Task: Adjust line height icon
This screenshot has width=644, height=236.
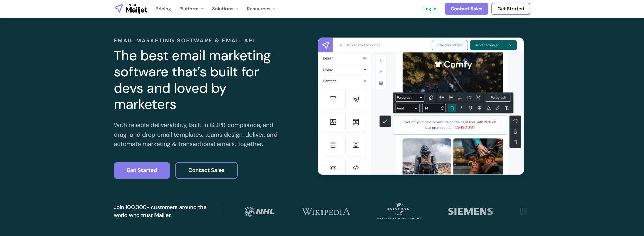Action: tap(469, 98)
